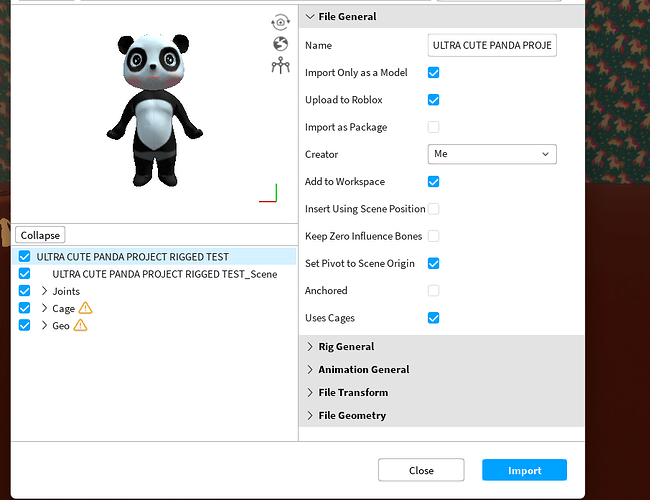Click the warning icon next to Cage
650x500 pixels.
85,308
